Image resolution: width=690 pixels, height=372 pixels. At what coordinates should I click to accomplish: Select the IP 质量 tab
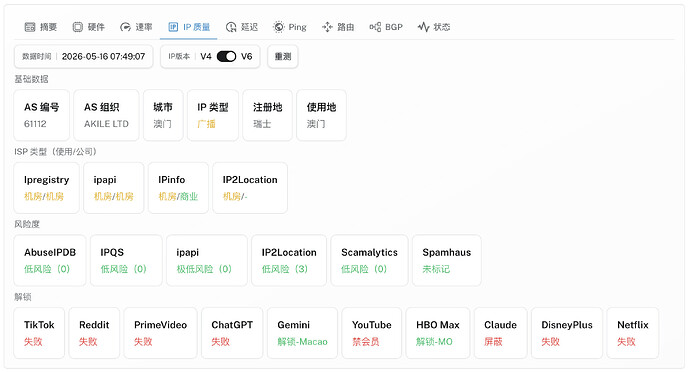(189, 27)
